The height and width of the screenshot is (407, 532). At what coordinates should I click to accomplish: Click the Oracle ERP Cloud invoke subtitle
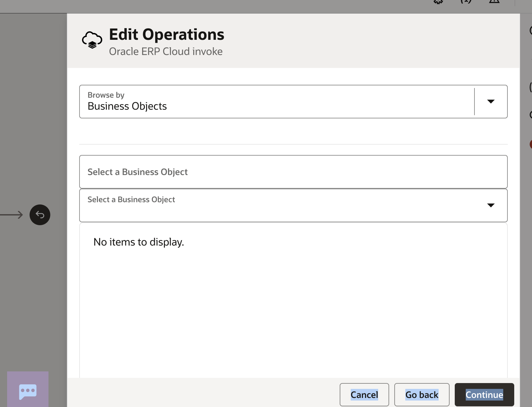pos(165,51)
